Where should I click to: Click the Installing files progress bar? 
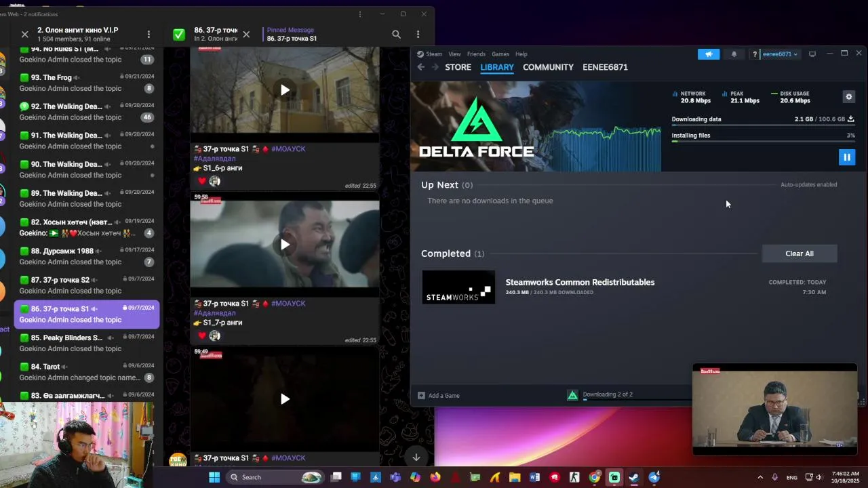tap(763, 142)
